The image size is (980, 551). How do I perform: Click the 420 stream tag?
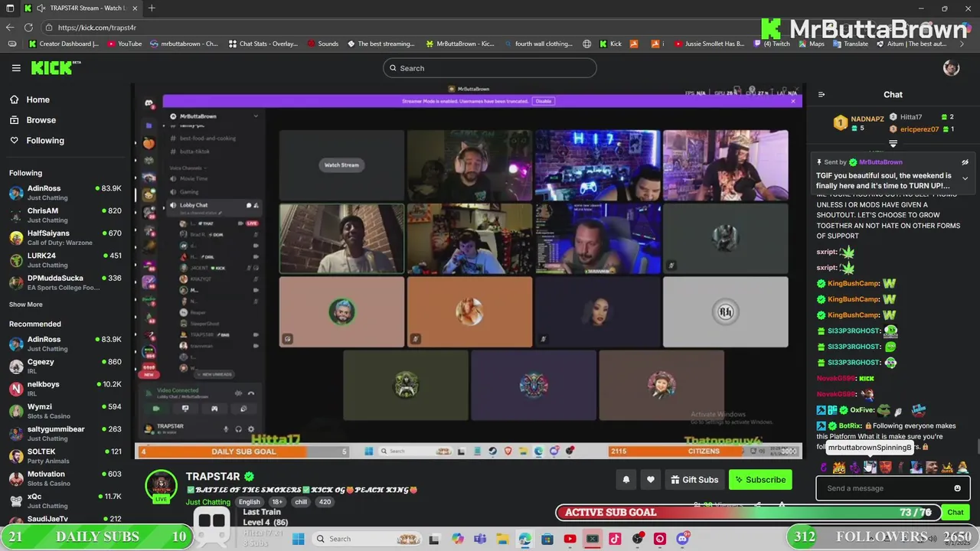325,502
